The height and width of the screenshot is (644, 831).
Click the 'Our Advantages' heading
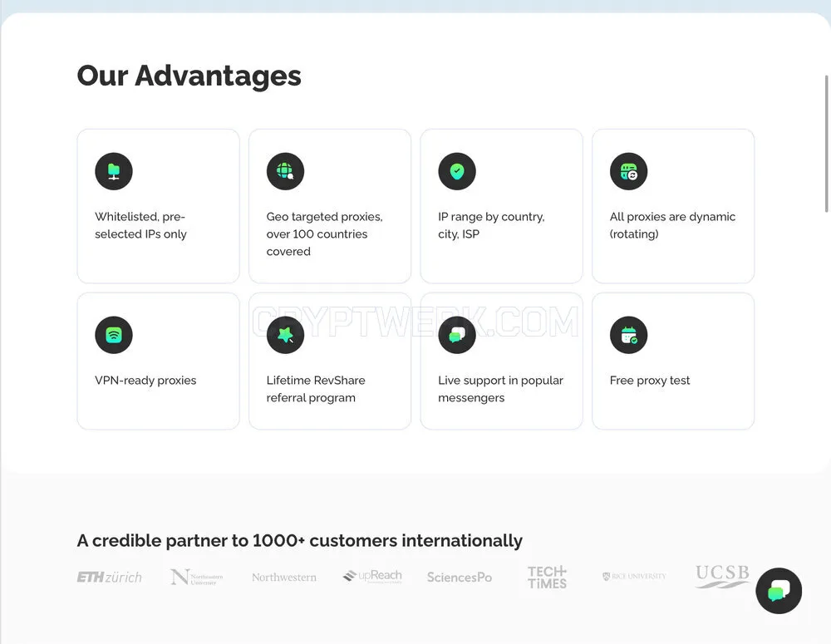(189, 76)
